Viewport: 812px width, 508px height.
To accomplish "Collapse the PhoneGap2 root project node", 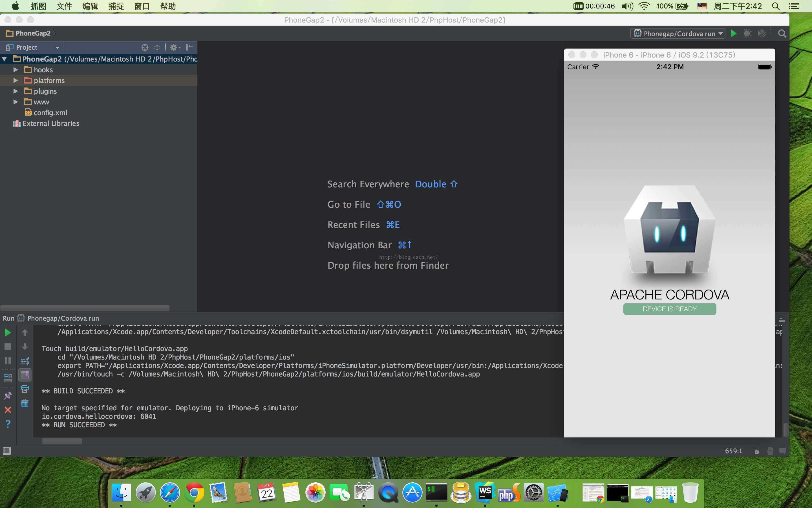I will [x=4, y=59].
